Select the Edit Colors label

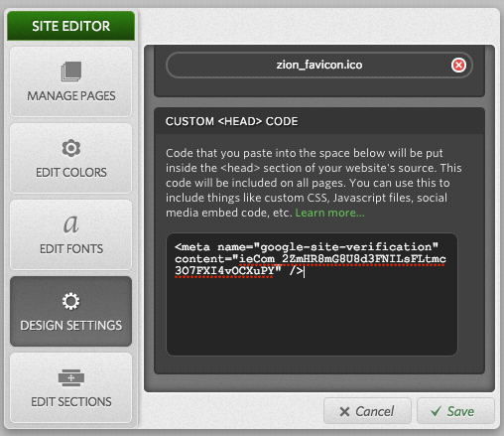pos(71,173)
